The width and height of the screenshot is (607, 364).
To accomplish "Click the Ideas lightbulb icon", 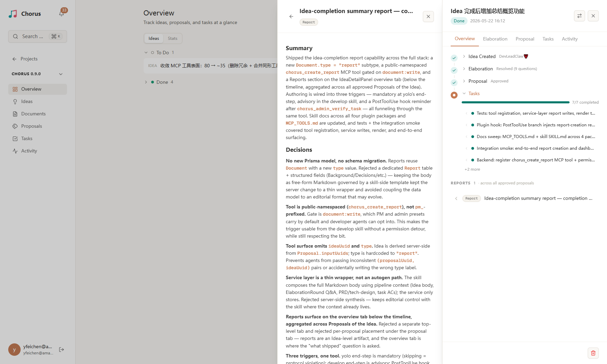I will click(15, 102).
